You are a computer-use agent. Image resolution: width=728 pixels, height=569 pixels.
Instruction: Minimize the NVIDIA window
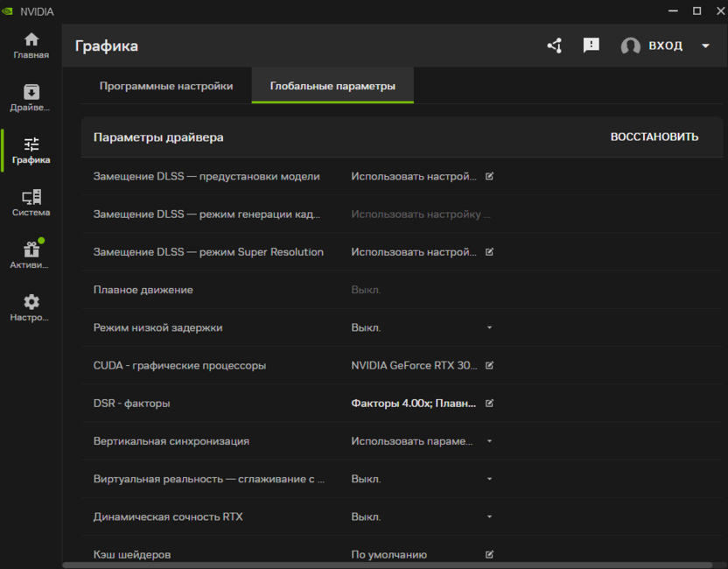coord(673,11)
